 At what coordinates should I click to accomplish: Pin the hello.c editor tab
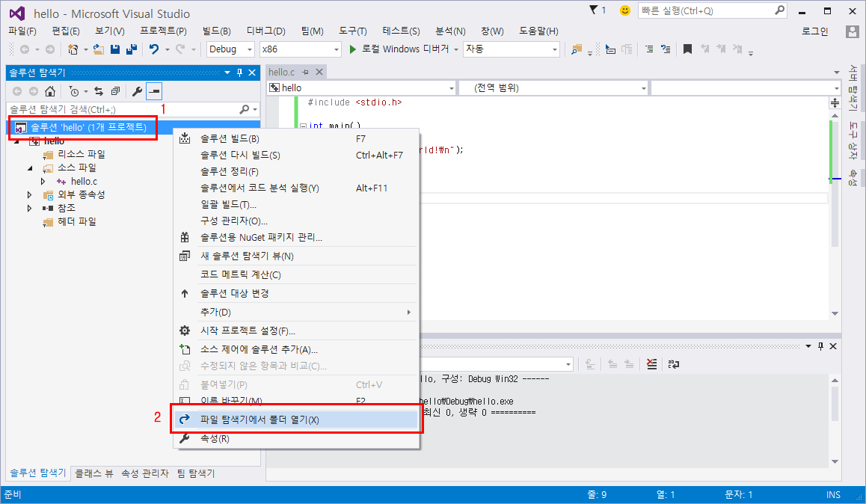click(305, 73)
